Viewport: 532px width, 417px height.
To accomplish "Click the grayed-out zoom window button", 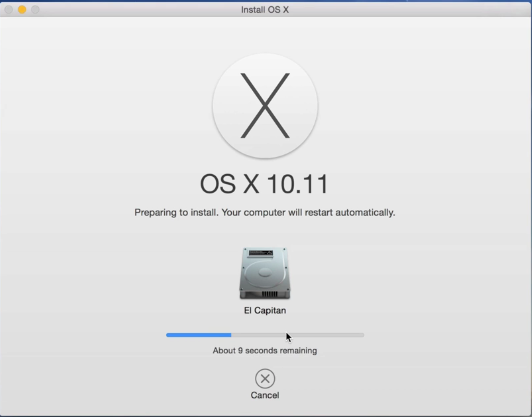I will (35, 10).
